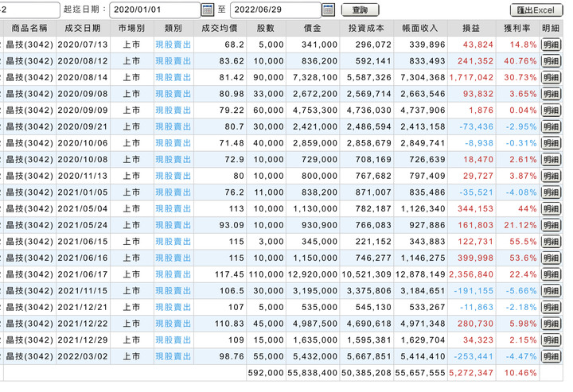
Task: Show 明細 for the 2020/09/08 trade
Action: coord(551,94)
